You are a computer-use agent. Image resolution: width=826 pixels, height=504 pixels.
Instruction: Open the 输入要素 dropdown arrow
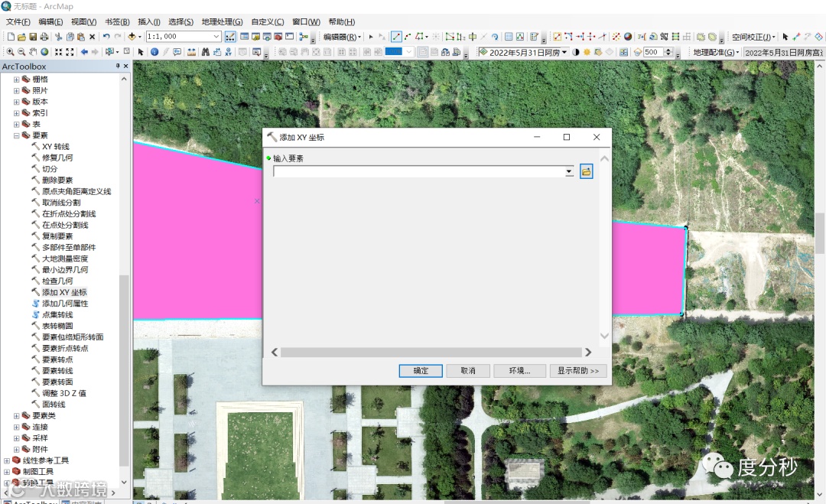click(x=569, y=171)
